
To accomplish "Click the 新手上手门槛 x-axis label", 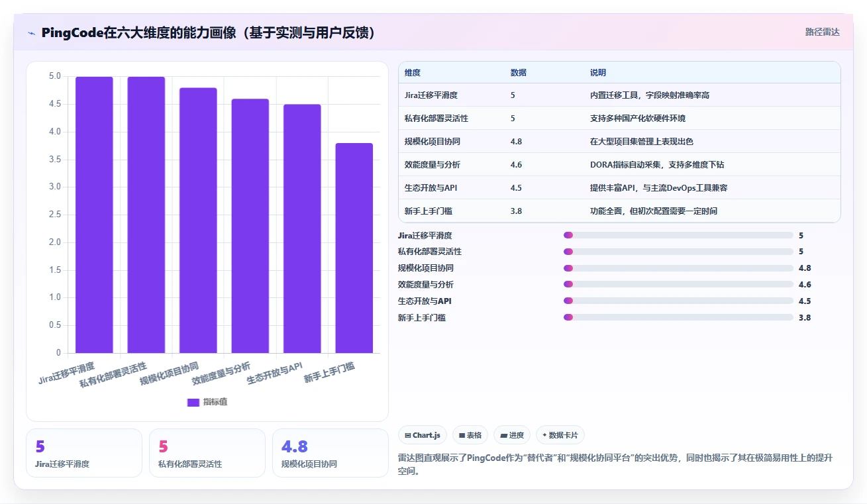I will 329,372.
